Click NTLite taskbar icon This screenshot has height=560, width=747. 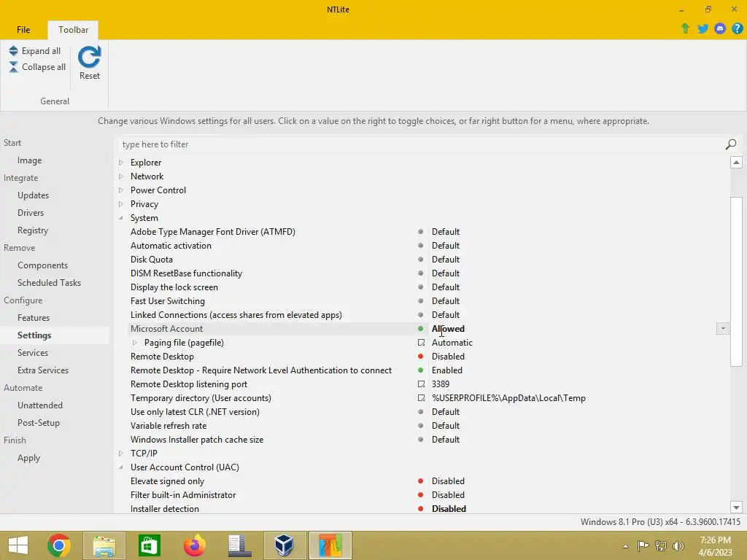click(330, 545)
